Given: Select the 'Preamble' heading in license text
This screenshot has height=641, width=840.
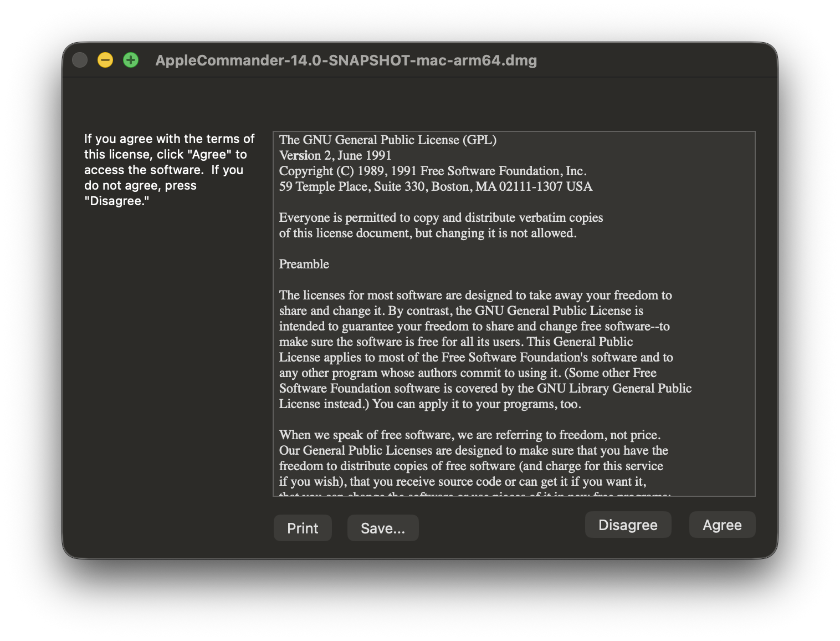Looking at the screenshot, I should [304, 264].
